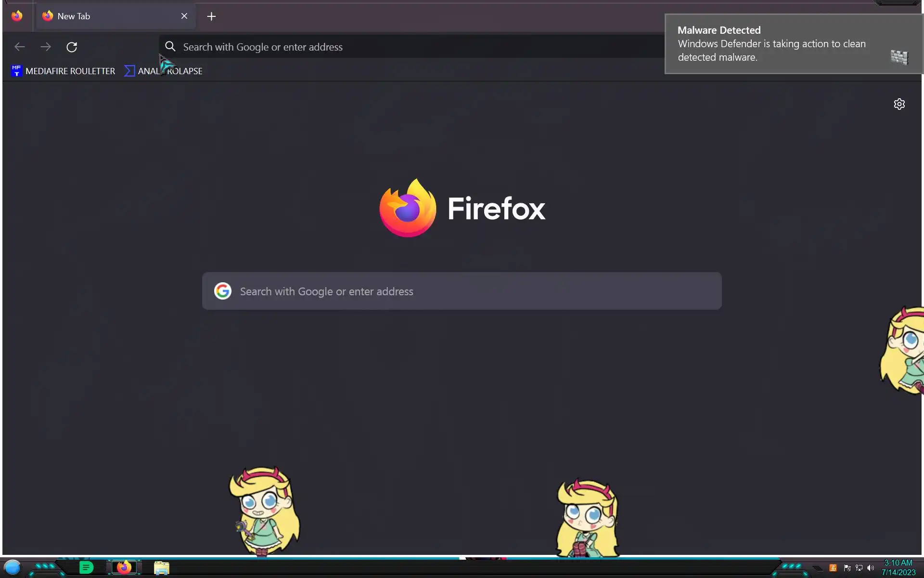This screenshot has height=578, width=924.
Task: Click the network tray icon
Action: [x=859, y=568]
